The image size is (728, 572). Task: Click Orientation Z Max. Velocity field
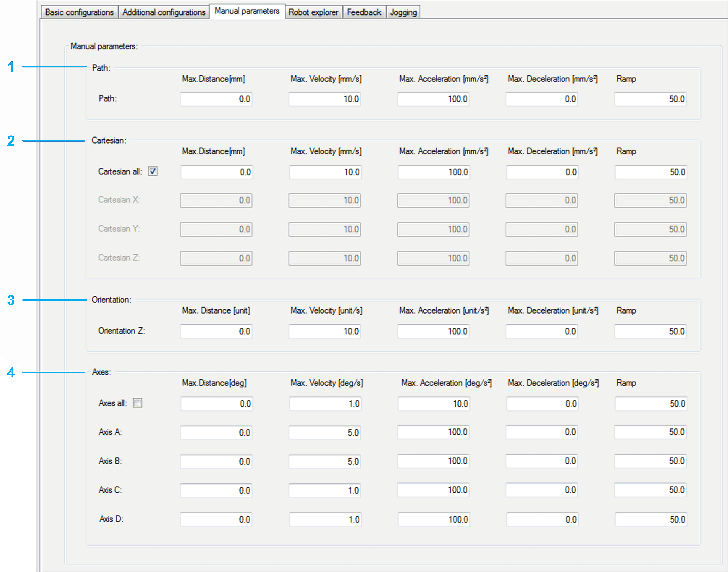(324, 331)
